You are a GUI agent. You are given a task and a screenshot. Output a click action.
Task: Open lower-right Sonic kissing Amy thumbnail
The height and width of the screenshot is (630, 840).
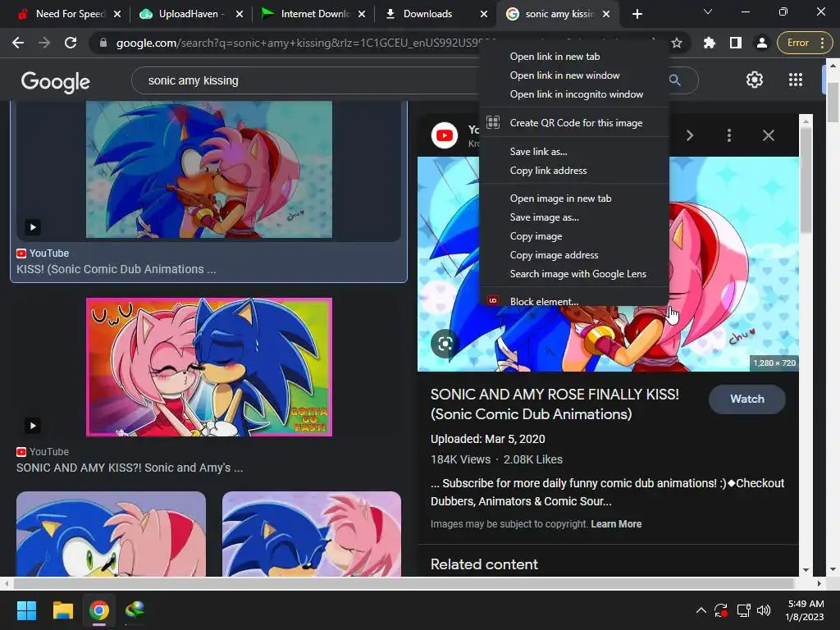click(x=311, y=534)
